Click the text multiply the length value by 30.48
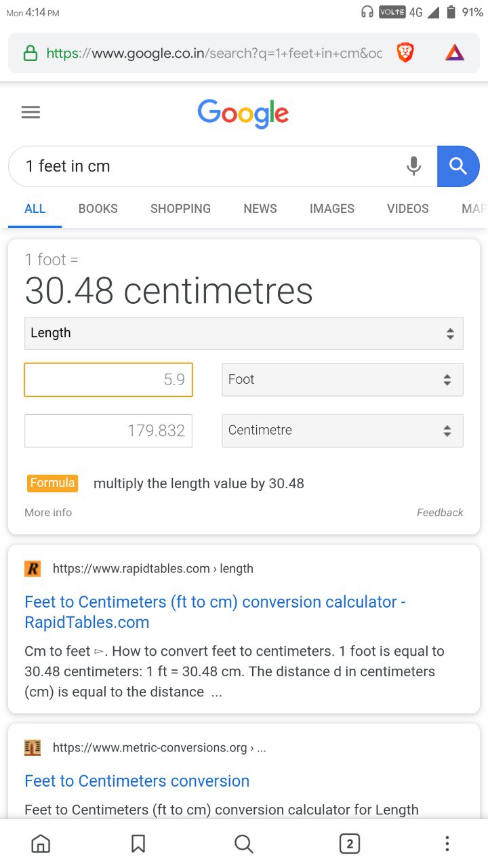The height and width of the screenshot is (868, 488). pyautogui.click(x=199, y=484)
